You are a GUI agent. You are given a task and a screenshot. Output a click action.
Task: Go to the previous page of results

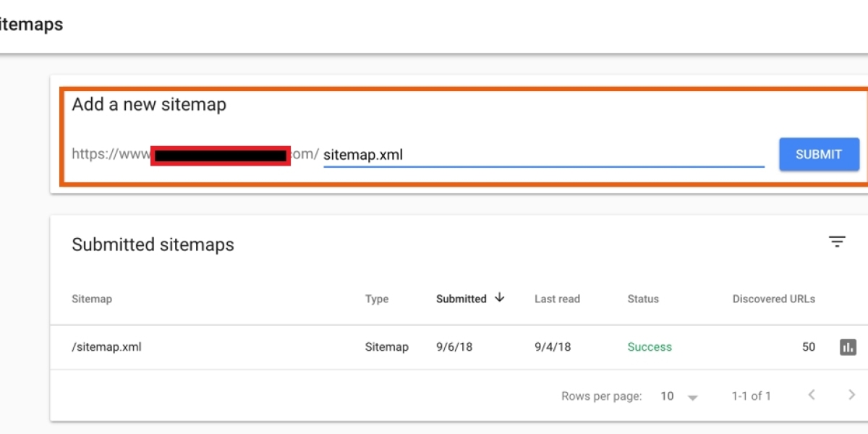pyautogui.click(x=812, y=395)
